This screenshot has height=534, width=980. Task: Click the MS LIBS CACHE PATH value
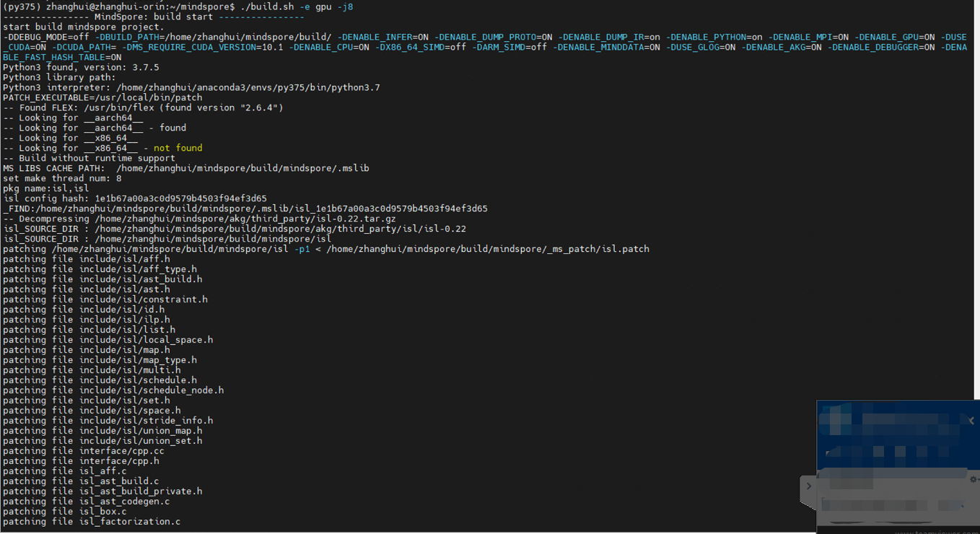click(x=242, y=168)
